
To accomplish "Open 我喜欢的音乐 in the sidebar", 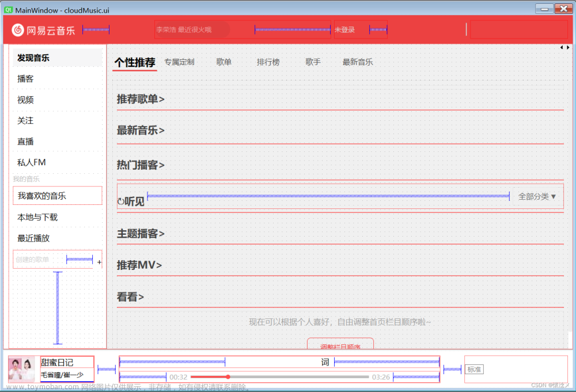I will pyautogui.click(x=57, y=196).
